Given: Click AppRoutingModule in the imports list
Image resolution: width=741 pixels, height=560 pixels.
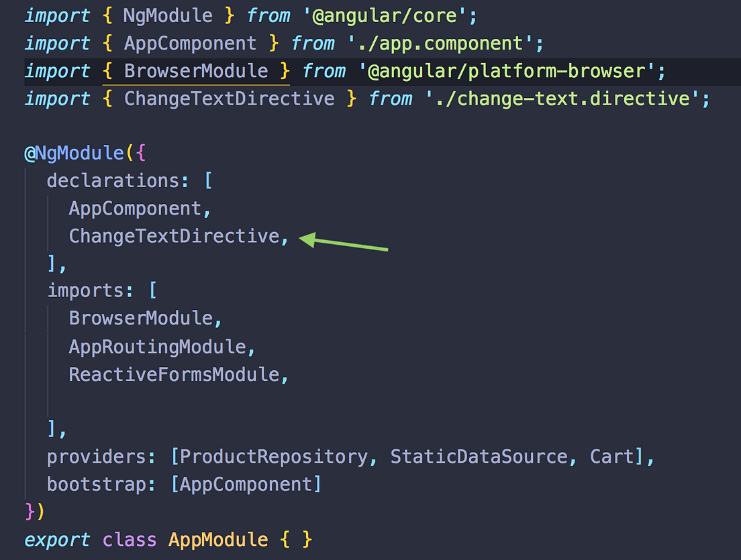Looking at the screenshot, I should pyautogui.click(x=158, y=347).
